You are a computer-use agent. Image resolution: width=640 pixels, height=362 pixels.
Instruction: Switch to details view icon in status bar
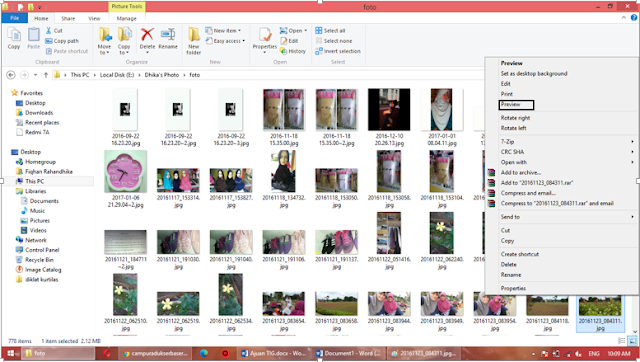(622, 340)
